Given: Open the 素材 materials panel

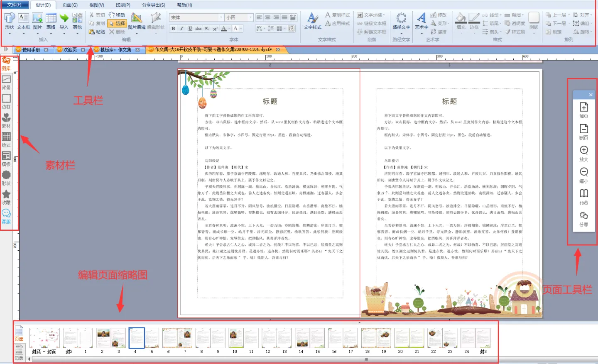Looking at the screenshot, I should (6, 121).
